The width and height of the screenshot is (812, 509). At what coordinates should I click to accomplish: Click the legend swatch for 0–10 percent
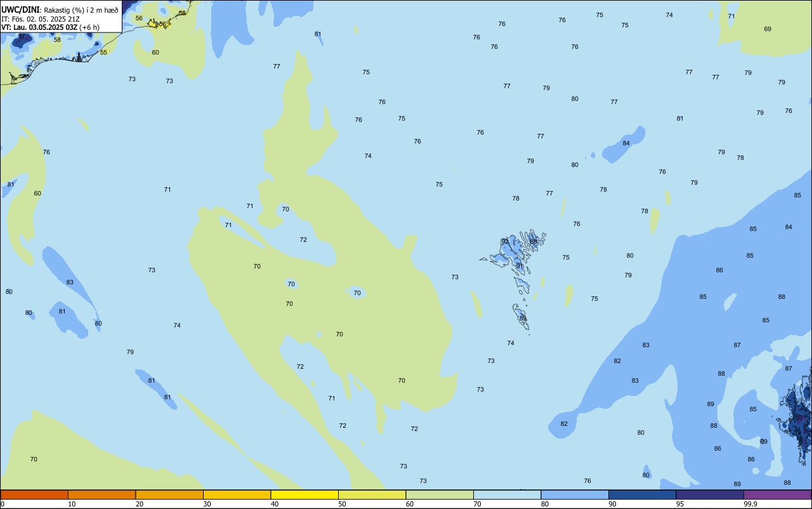pyautogui.click(x=34, y=494)
